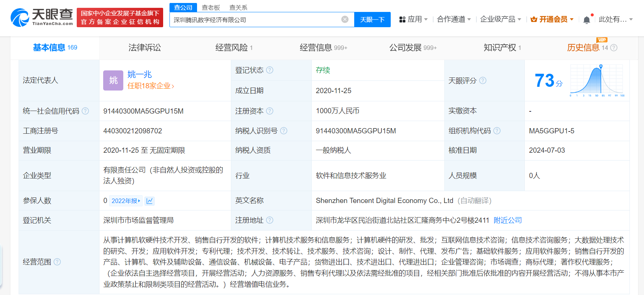The width and height of the screenshot is (644, 295).
Task: Click the 存续 registration status value
Action: [x=323, y=70]
